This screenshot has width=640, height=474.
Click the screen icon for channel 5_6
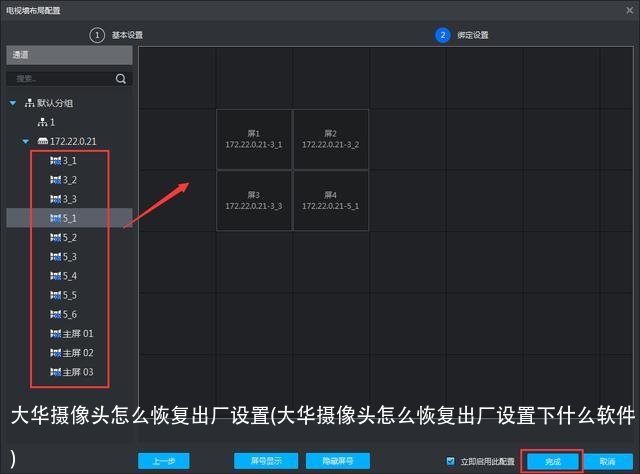click(56, 314)
